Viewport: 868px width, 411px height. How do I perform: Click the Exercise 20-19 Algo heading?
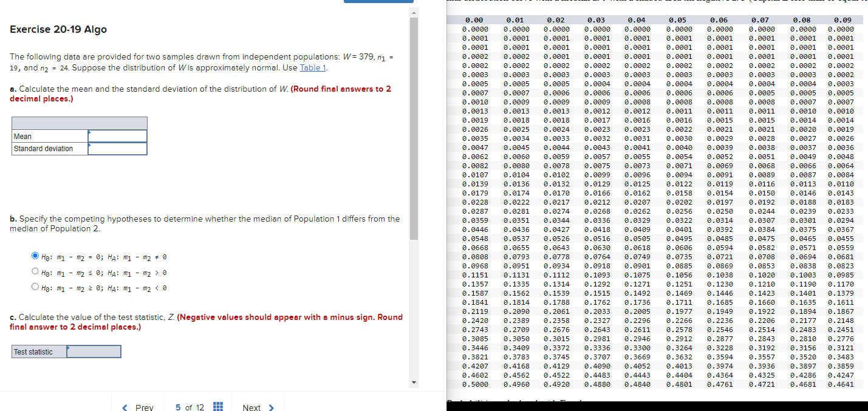click(57, 29)
